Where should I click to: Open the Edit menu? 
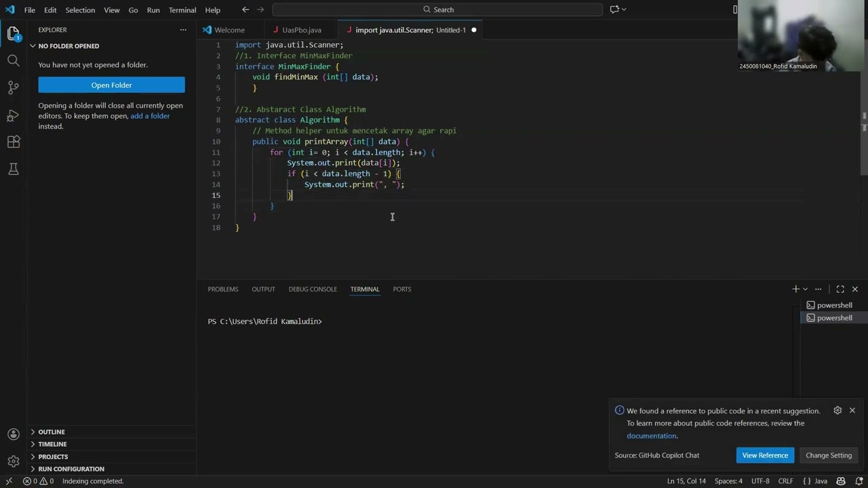50,9
